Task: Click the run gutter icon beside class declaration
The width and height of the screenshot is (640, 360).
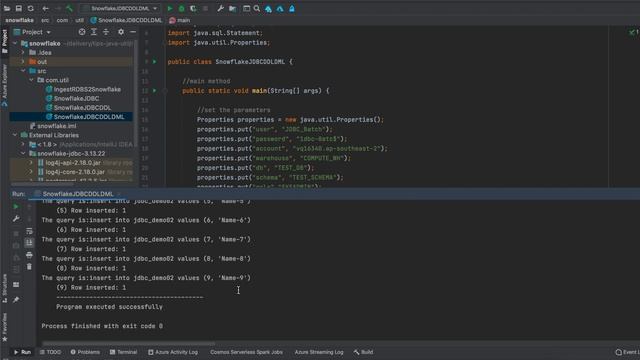Action: [154, 62]
